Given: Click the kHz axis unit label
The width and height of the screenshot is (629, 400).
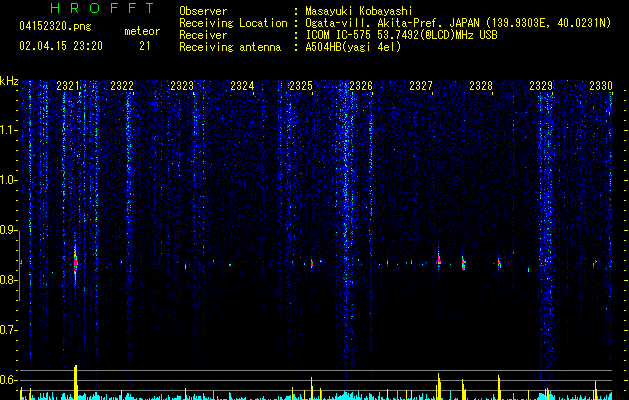Looking at the screenshot, I should (x=9, y=81).
